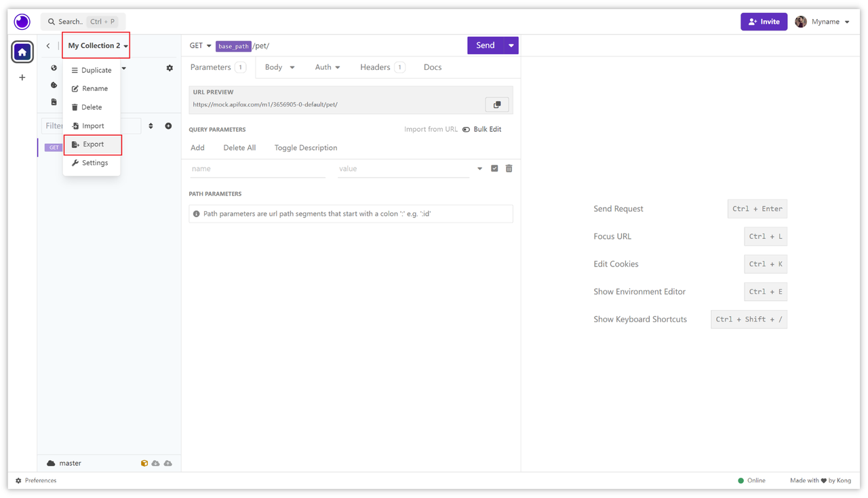The image size is (868, 498).
Task: Open the home dashboard icon
Action: 22,52
